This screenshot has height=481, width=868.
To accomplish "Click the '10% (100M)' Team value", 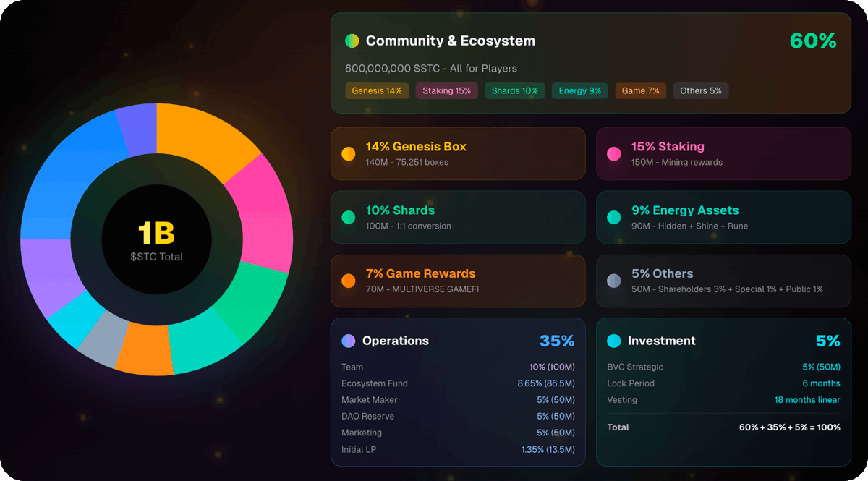I will (552, 367).
